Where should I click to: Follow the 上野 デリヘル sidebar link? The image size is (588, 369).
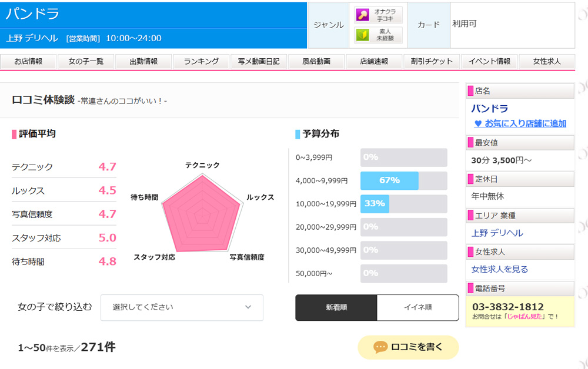pyautogui.click(x=497, y=233)
